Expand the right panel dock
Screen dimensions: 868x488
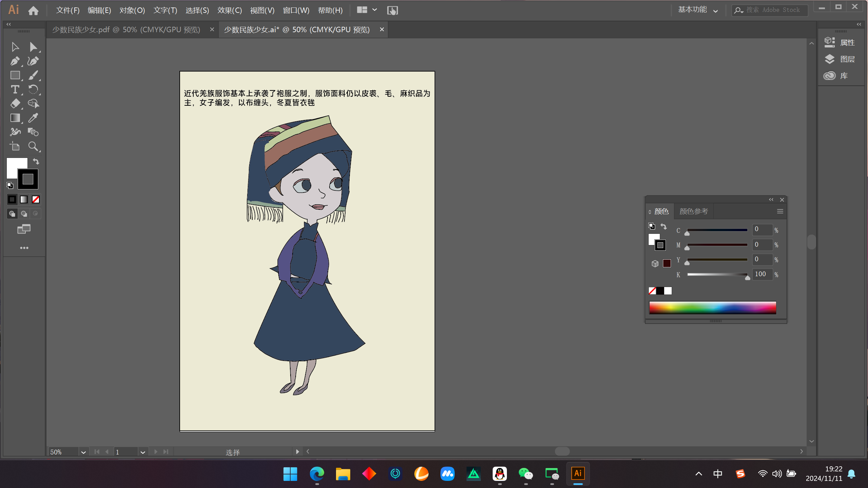859,24
